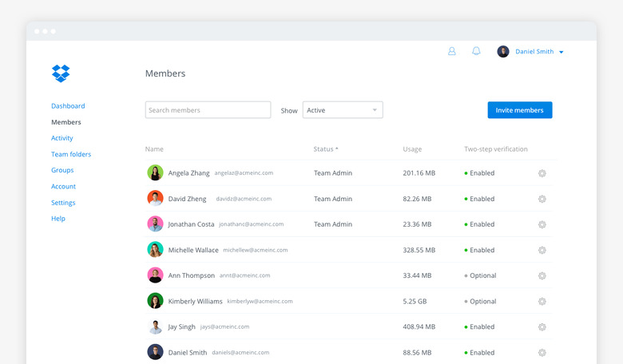Click the email jonathanc@acmeinc.com
Image resolution: width=623 pixels, height=364 pixels.
click(x=251, y=224)
